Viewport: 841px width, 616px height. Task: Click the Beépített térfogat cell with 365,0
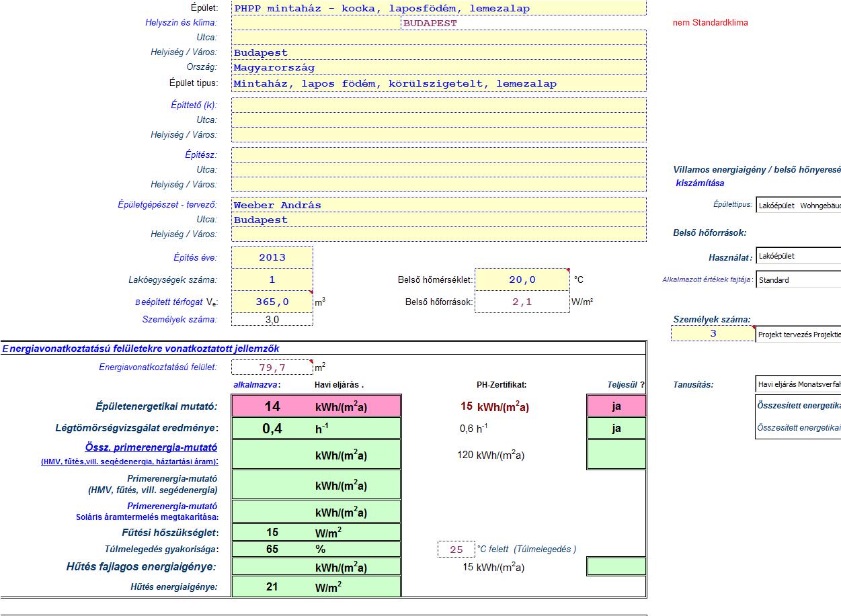272,302
